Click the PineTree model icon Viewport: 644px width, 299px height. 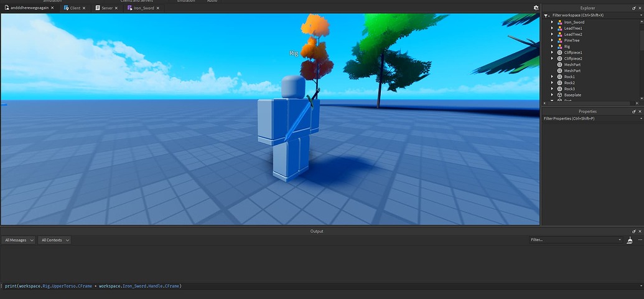pyautogui.click(x=559, y=40)
